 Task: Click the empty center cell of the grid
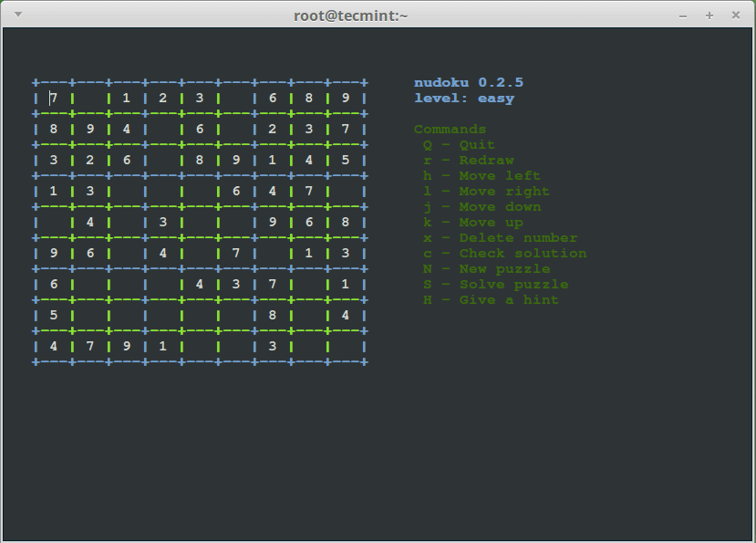pos(199,222)
